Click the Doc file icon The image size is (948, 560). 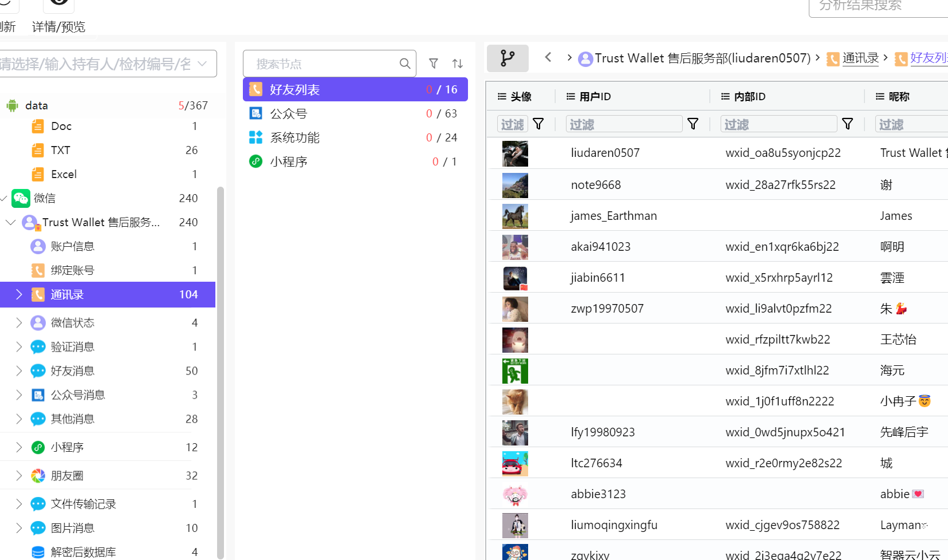click(38, 126)
